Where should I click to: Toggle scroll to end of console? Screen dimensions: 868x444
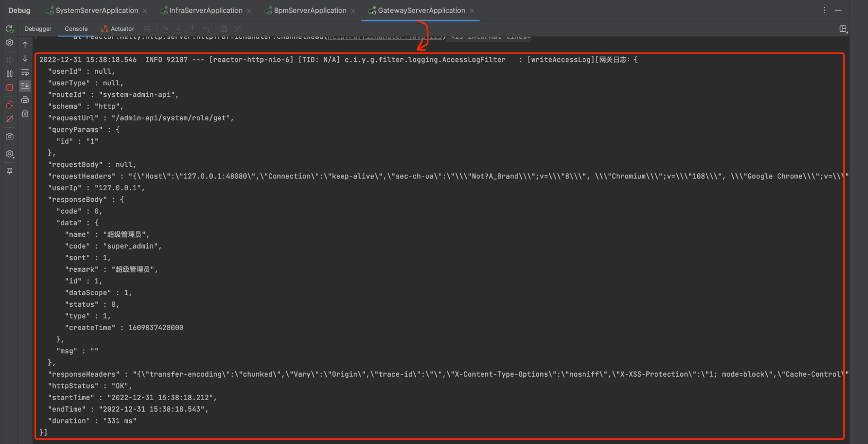point(25,86)
